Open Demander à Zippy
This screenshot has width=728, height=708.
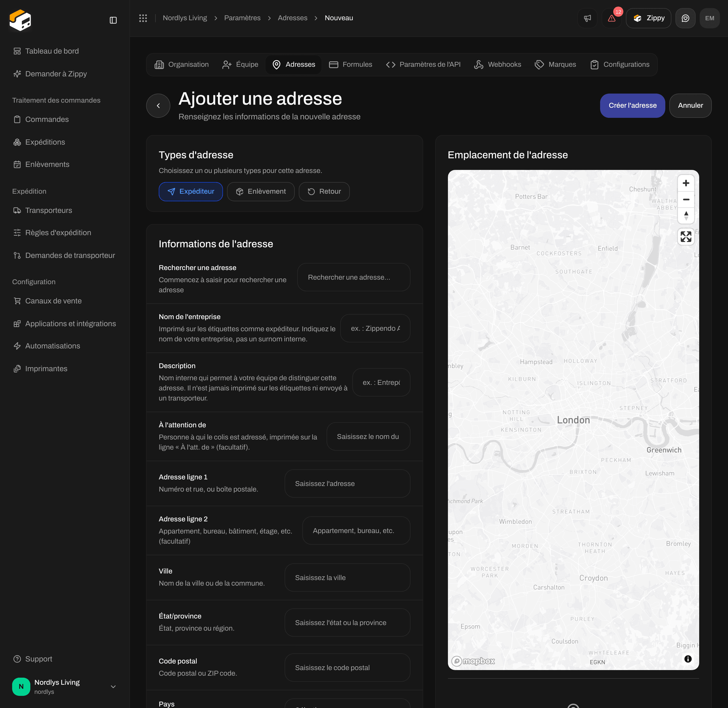pyautogui.click(x=65, y=74)
